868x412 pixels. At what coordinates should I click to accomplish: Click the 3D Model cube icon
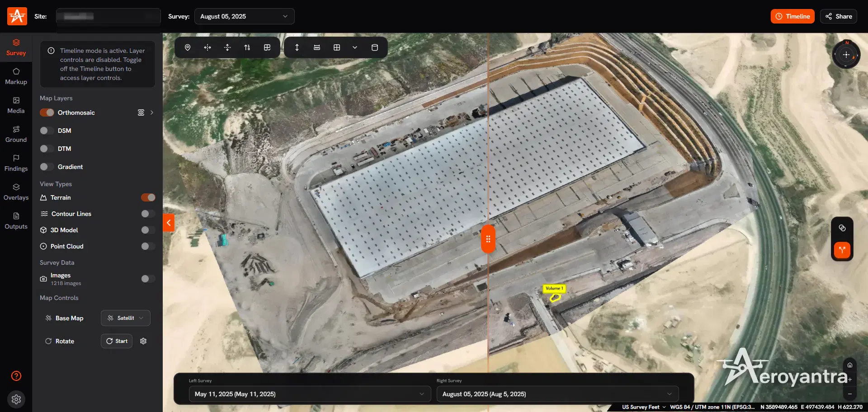43,230
